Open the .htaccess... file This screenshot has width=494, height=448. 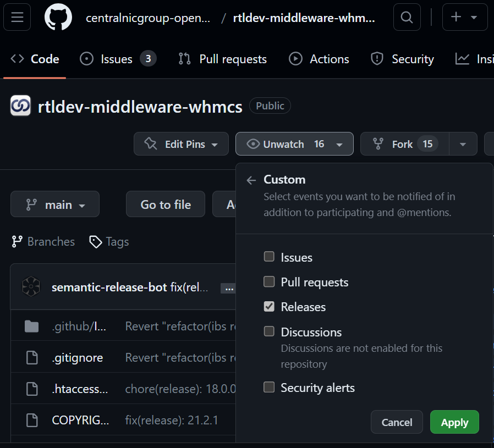coord(80,389)
